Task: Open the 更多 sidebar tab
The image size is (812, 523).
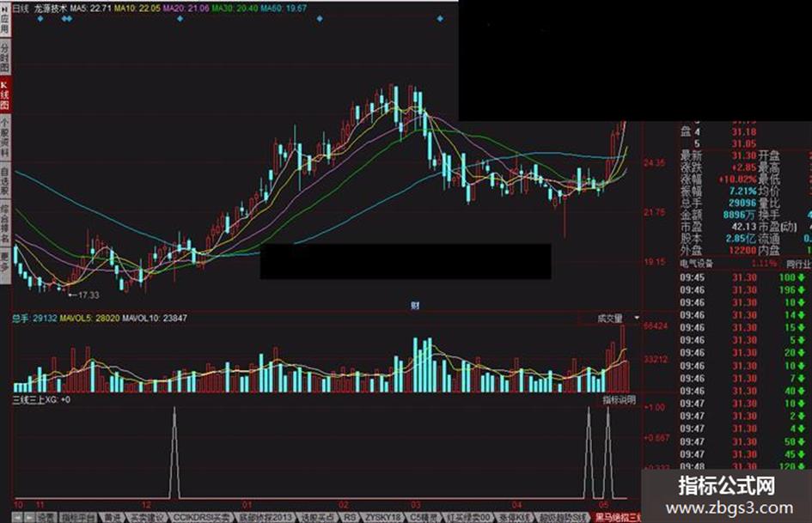Action: (x=4, y=265)
